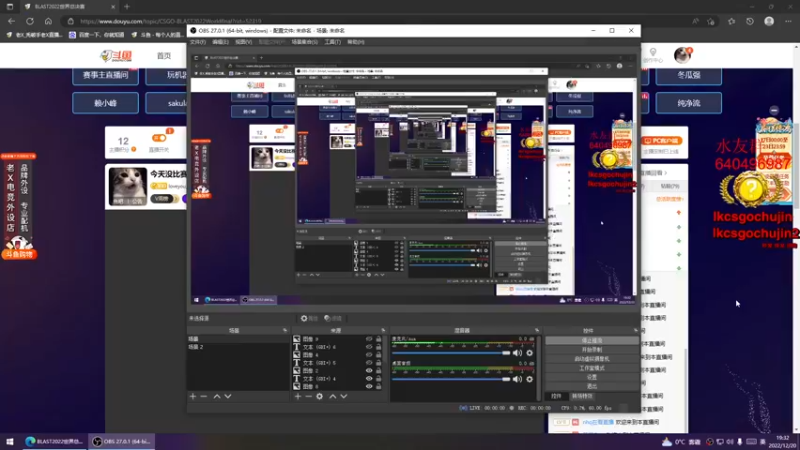Start virtual camera with 启动虚拟摄像机
Screen dimensions: 800x450
coord(592,359)
